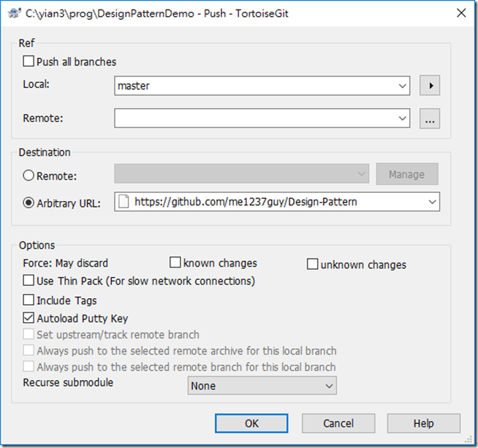The height and width of the screenshot is (448, 478).
Task: Expand the Local branch dropdown
Action: click(x=402, y=86)
